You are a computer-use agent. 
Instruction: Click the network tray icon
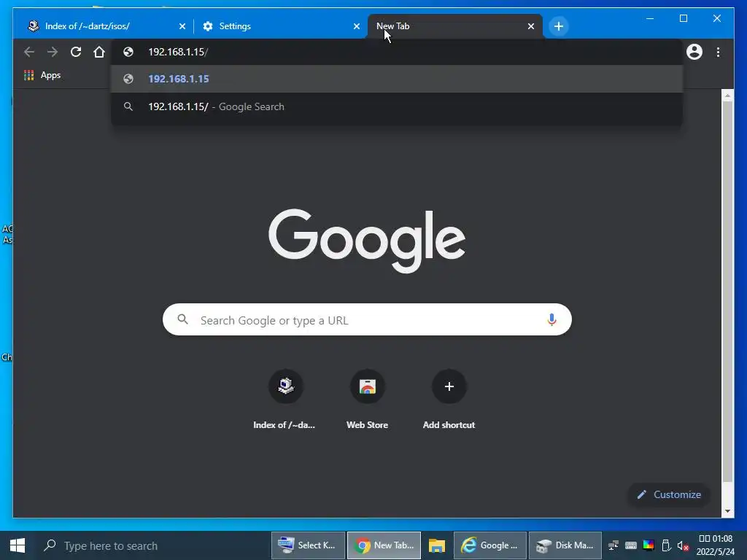(x=614, y=545)
